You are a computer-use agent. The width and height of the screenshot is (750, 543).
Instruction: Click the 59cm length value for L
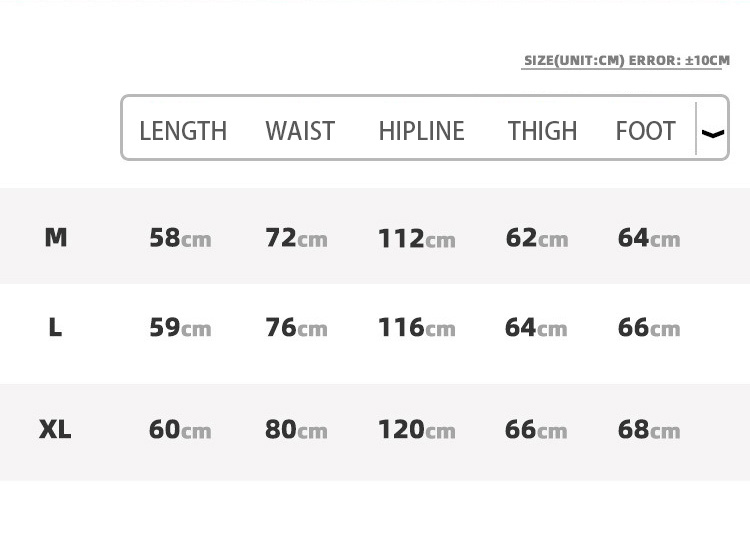(180, 328)
